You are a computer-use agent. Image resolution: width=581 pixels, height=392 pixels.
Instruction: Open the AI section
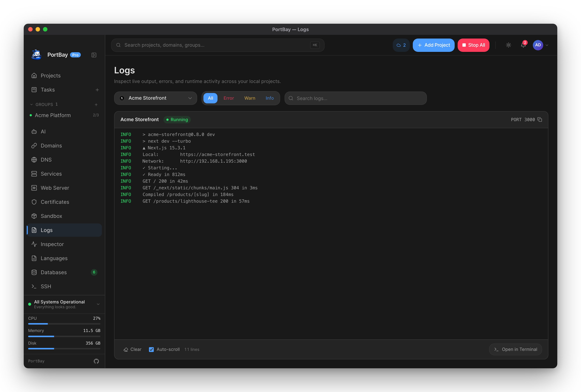(64, 132)
